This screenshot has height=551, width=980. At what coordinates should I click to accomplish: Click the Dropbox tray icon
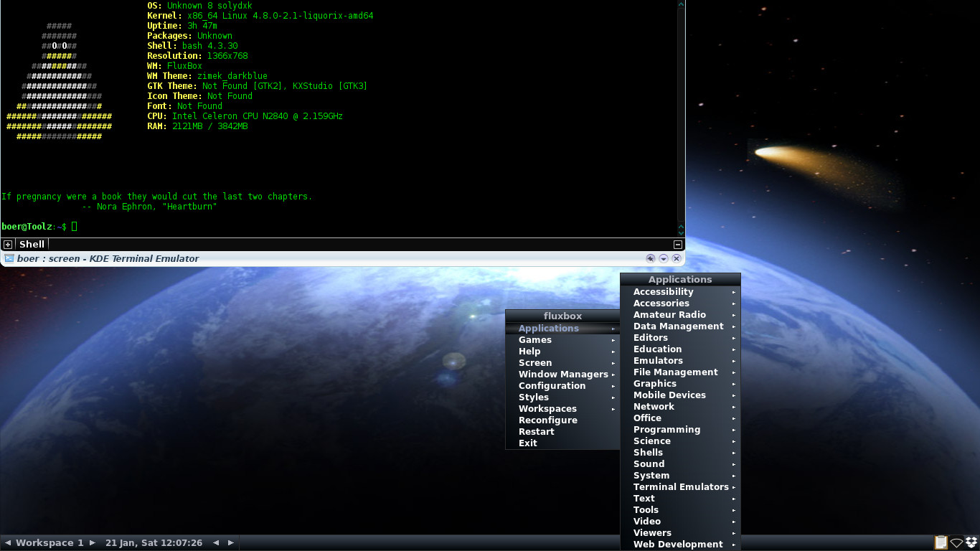click(x=971, y=543)
